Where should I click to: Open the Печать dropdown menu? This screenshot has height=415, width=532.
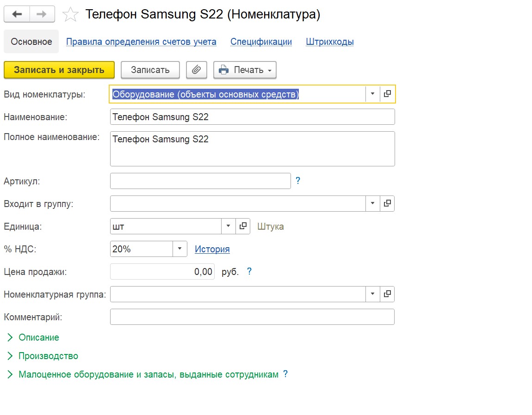pos(245,70)
